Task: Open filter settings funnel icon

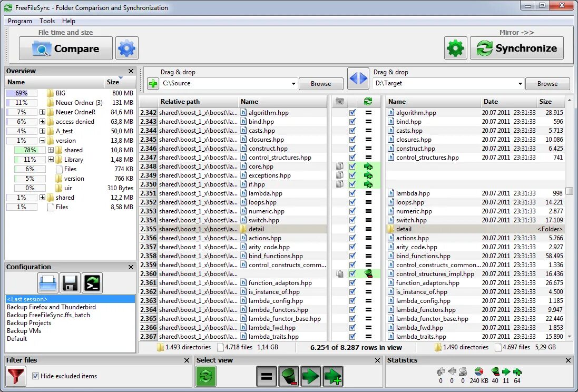Action: click(15, 376)
